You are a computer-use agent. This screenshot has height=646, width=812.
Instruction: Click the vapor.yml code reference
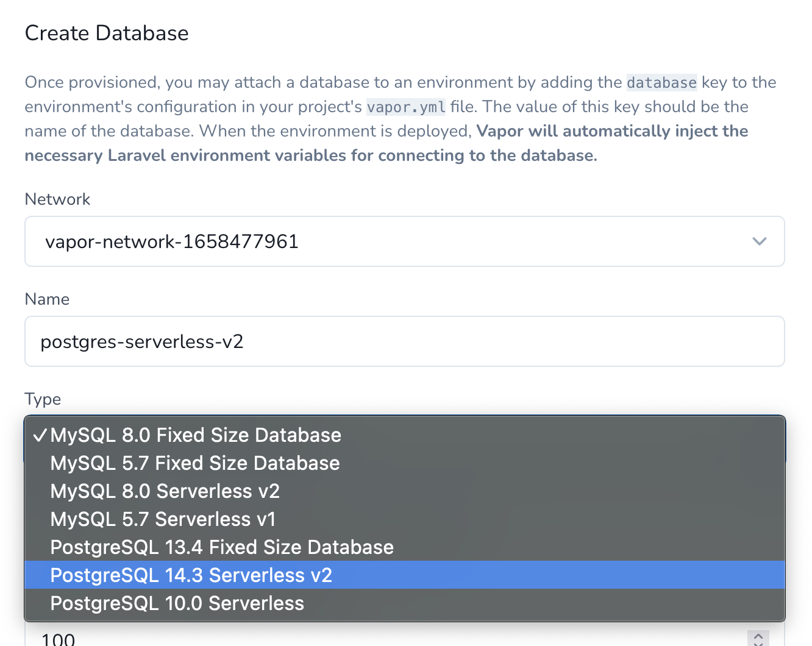(405, 107)
